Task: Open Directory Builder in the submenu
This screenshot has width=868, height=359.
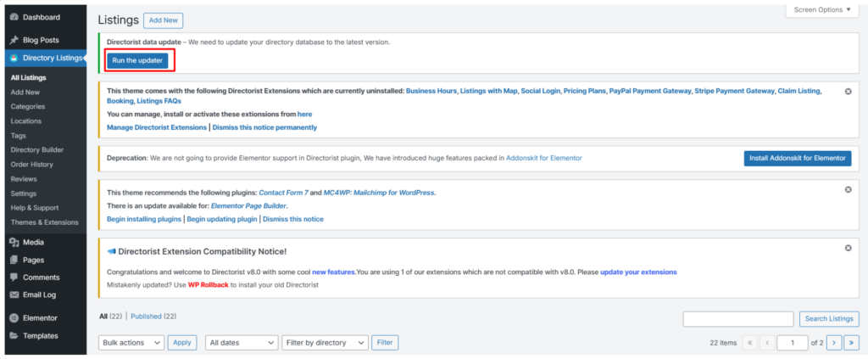Action: 36,149
